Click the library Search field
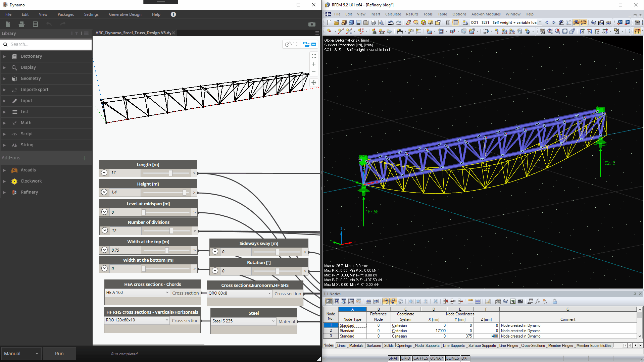 click(46, 44)
